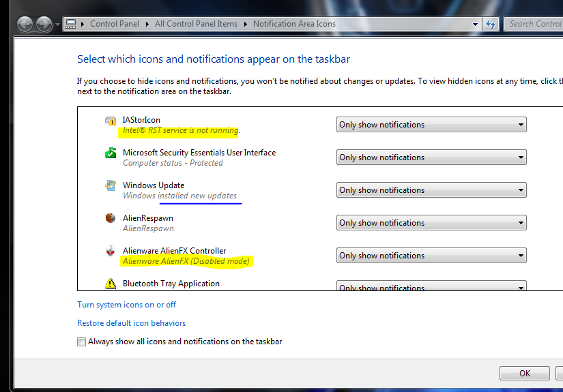Viewport: 563px width, 392px height.
Task: Click Microsoft Security Essentials green icon
Action: [111, 153]
